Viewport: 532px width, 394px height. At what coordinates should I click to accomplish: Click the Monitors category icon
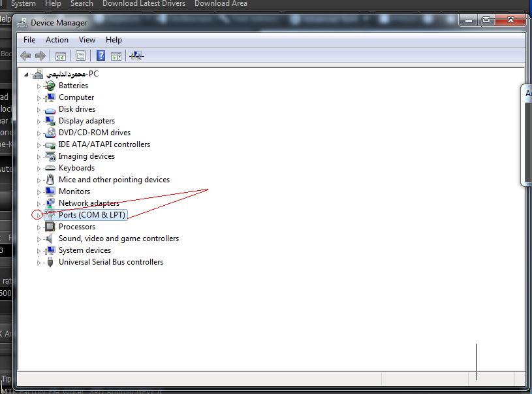[x=50, y=191]
